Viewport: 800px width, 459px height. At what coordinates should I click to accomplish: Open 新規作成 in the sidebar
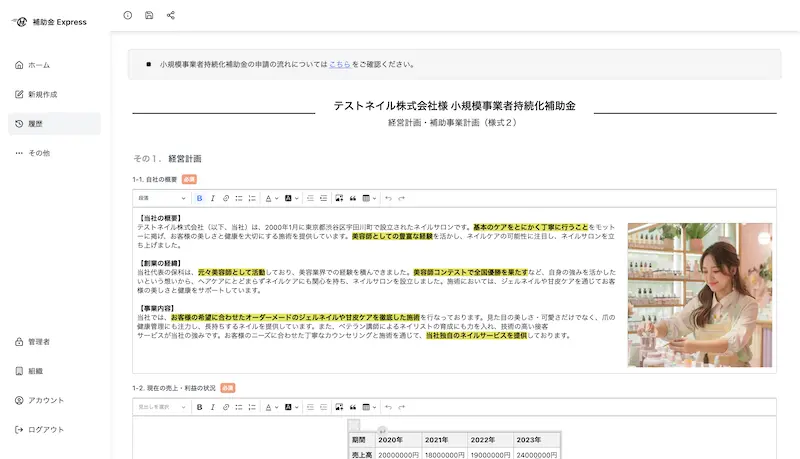[x=42, y=94]
